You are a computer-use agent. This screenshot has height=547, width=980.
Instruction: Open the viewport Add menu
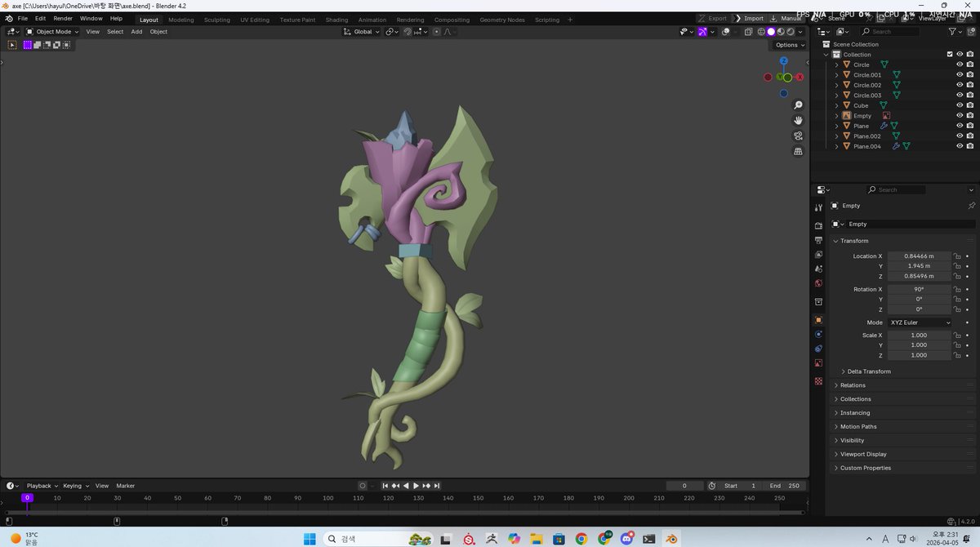pyautogui.click(x=136, y=32)
